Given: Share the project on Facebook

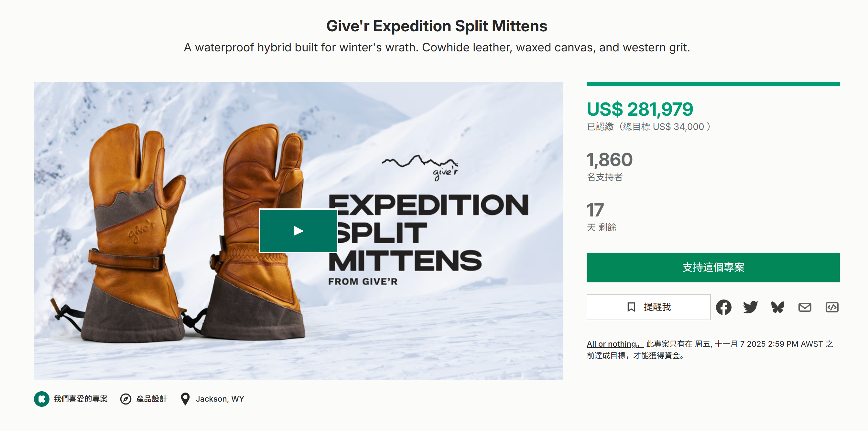Looking at the screenshot, I should (x=723, y=307).
